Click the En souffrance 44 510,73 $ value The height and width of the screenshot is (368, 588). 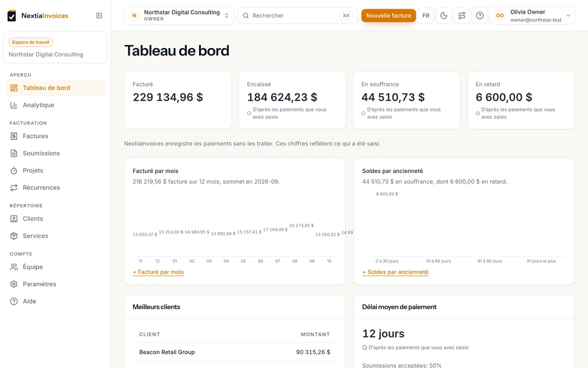click(x=393, y=97)
